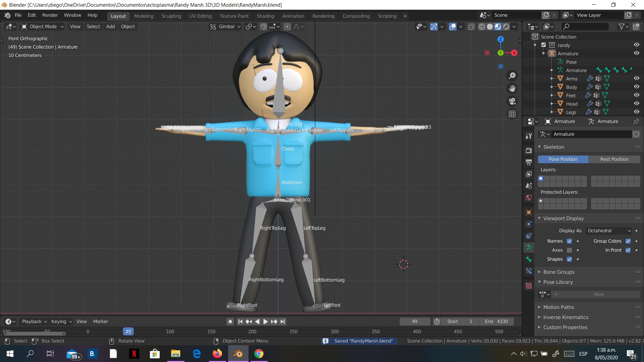Open Physics properties tab icon

tap(529, 224)
